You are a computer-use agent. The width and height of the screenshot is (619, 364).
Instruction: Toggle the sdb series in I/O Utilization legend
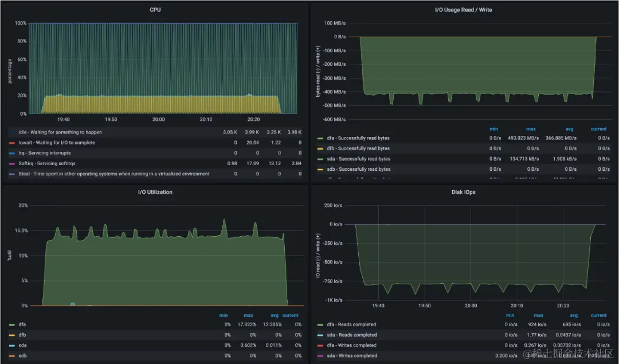pos(22,356)
